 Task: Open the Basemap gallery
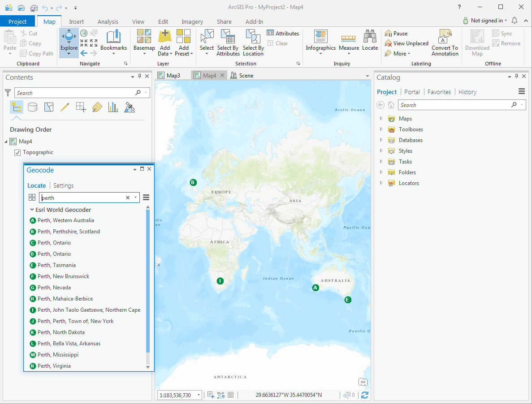click(144, 42)
